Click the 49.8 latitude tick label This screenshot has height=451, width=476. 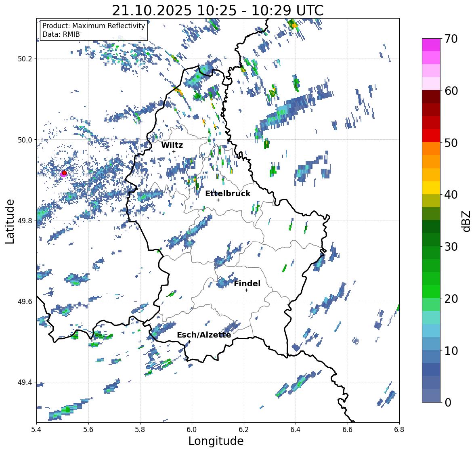tap(25, 220)
